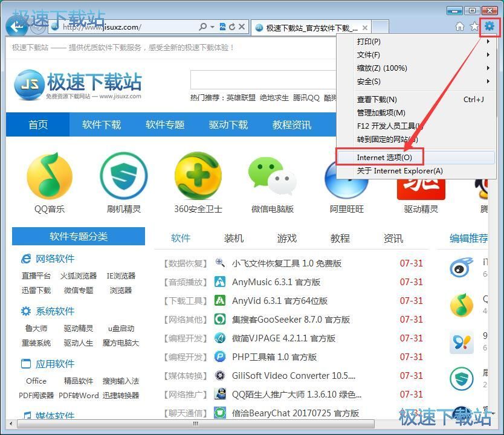Click the site search input field
This screenshot has width=504, height=435.
[x=263, y=80]
